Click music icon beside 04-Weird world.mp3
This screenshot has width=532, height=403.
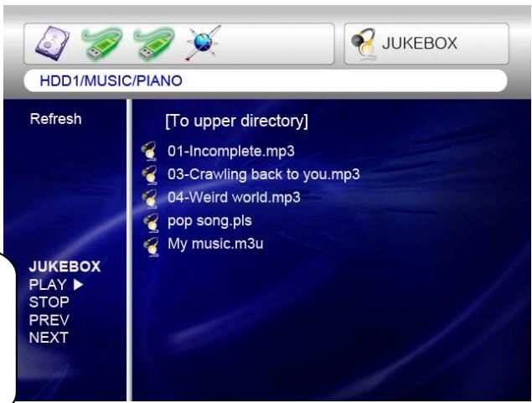pyautogui.click(x=150, y=199)
